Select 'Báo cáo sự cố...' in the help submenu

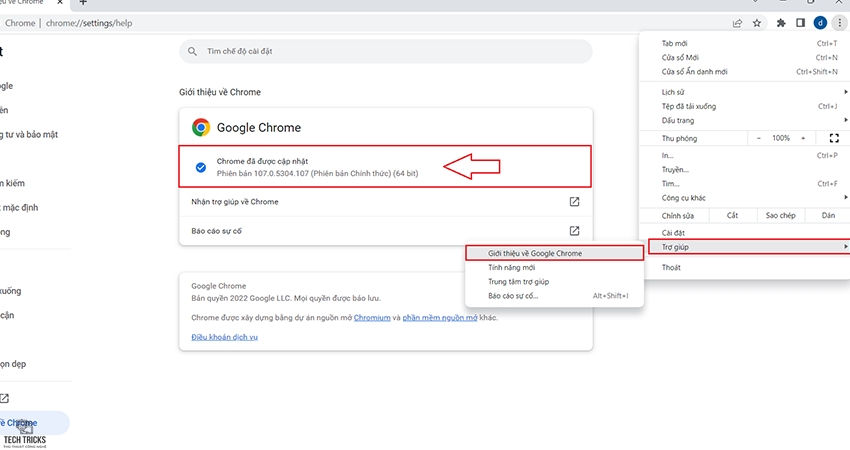[x=555, y=295]
